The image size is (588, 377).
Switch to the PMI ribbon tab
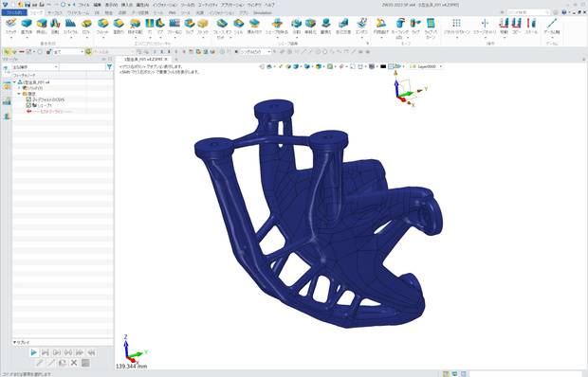click(x=172, y=12)
